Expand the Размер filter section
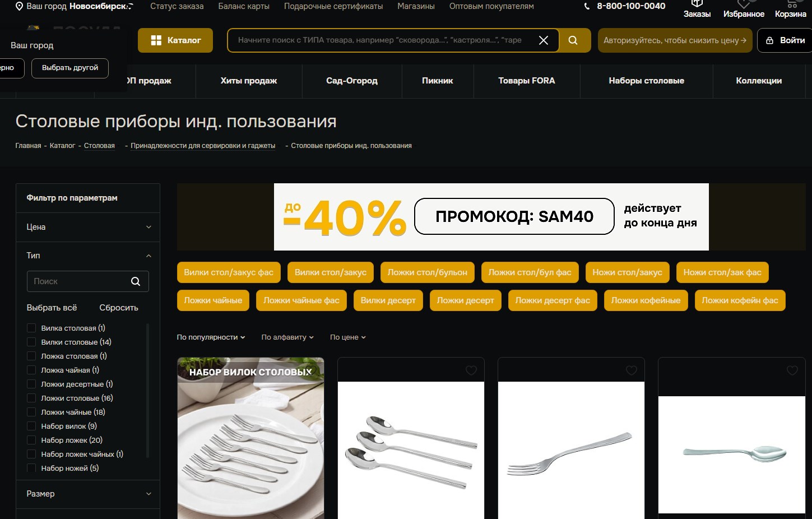Viewport: 812px width, 519px height. tap(88, 494)
